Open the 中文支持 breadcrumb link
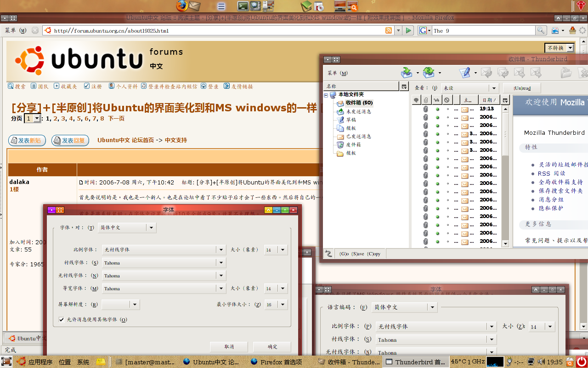The image size is (588, 368). point(176,140)
